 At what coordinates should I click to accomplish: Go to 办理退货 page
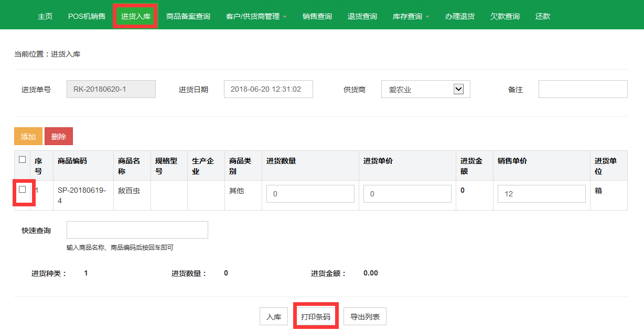click(460, 16)
